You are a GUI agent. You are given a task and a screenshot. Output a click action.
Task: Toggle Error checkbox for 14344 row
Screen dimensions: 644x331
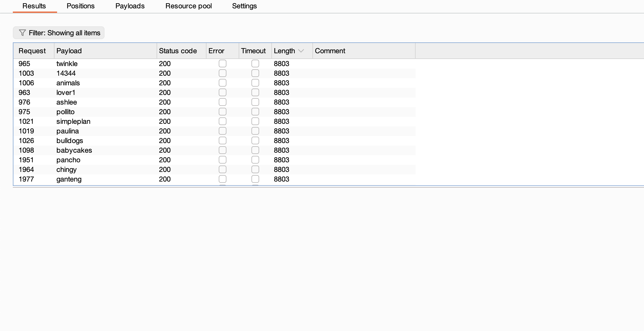point(223,73)
